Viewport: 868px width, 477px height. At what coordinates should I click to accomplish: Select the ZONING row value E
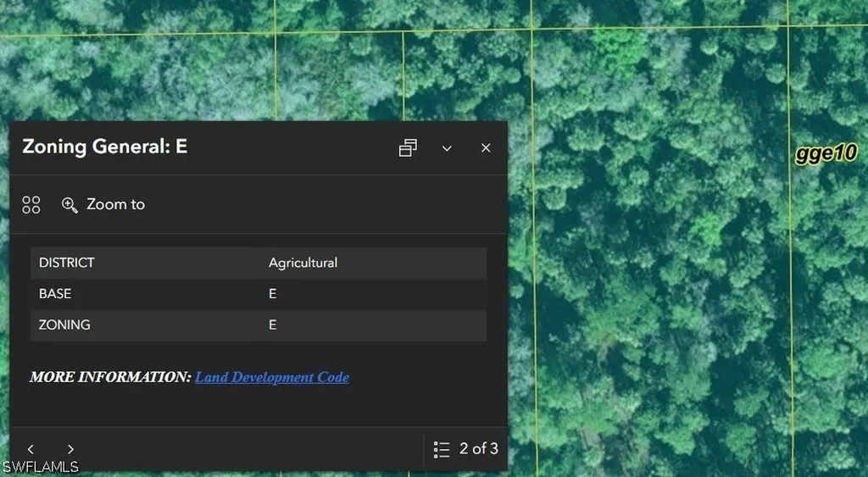pyautogui.click(x=272, y=324)
